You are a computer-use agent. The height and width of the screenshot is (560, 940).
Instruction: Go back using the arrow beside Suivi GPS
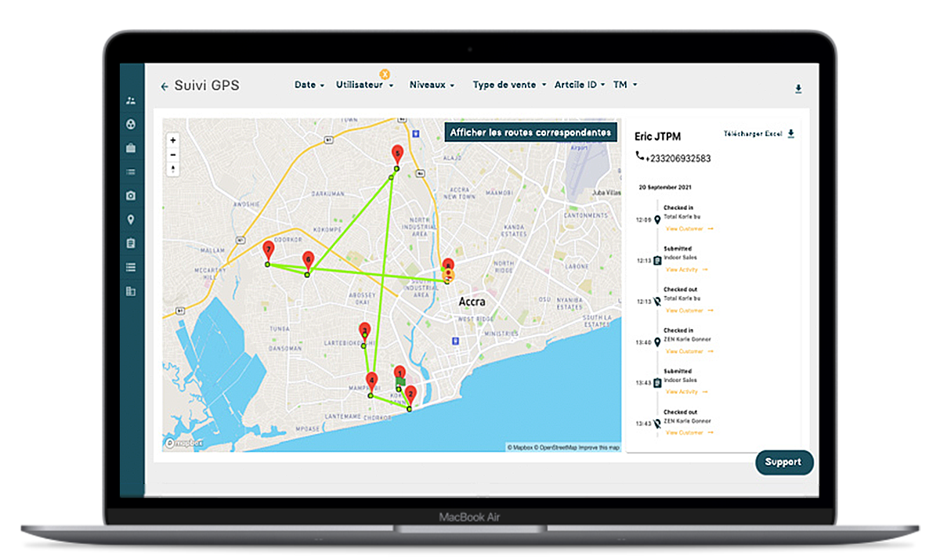click(164, 87)
